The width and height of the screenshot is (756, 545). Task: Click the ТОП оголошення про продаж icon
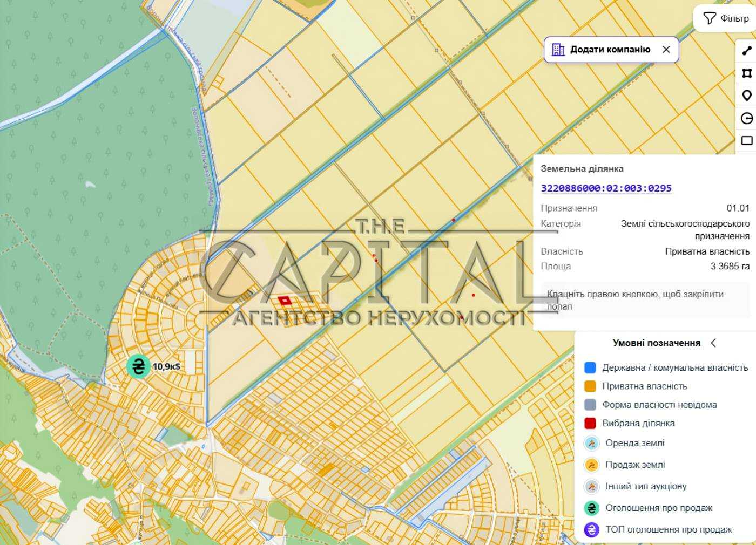[x=592, y=529]
